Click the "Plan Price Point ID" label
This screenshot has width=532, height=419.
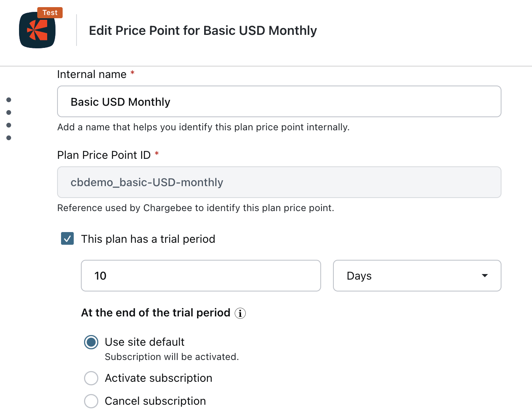[x=104, y=155]
